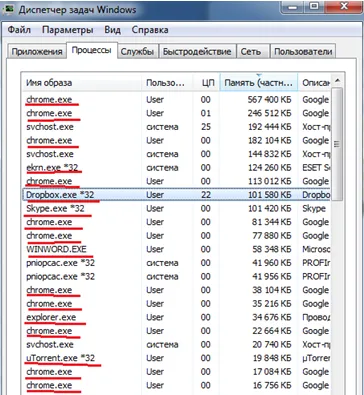Sort by ЦП column header
The width and height of the screenshot is (364, 395).
click(206, 83)
